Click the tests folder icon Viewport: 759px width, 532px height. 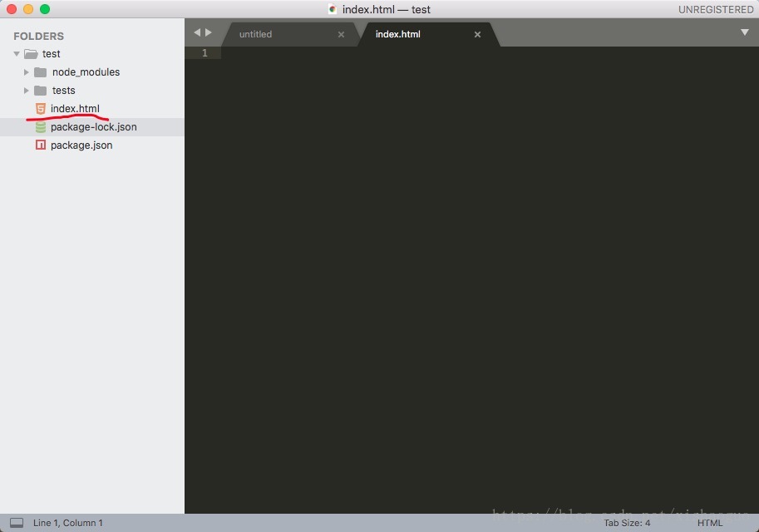41,91
